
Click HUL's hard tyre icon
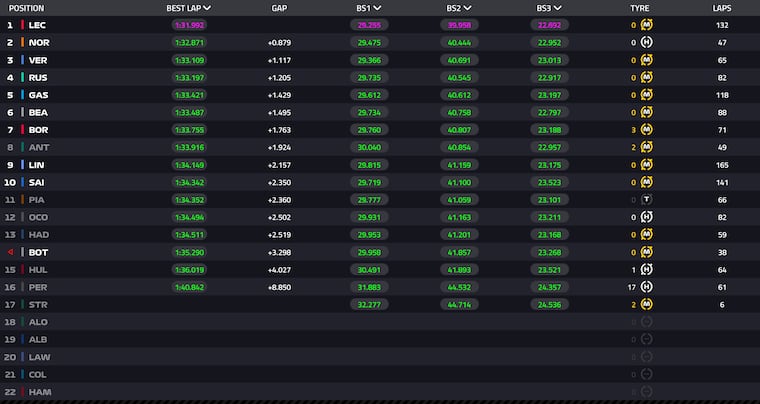coord(646,269)
